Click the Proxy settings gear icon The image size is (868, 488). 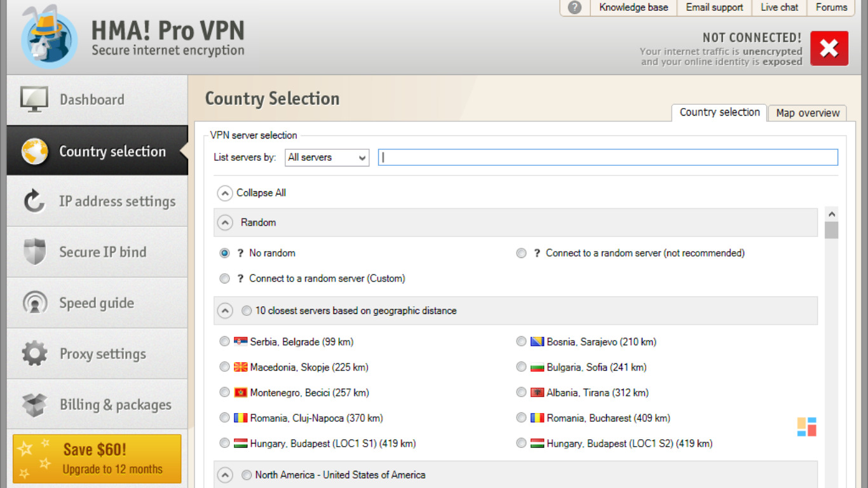(x=34, y=354)
